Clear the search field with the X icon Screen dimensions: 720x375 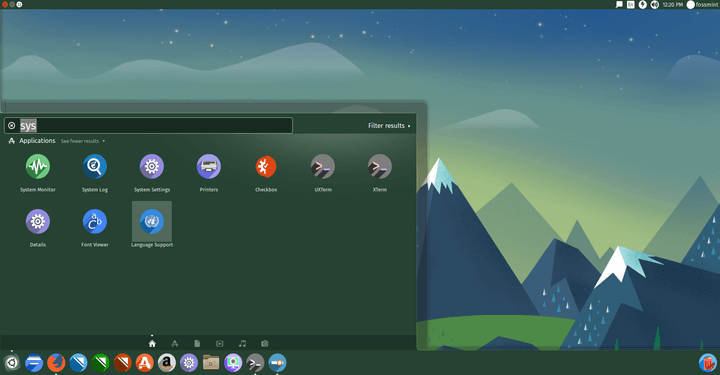11,125
